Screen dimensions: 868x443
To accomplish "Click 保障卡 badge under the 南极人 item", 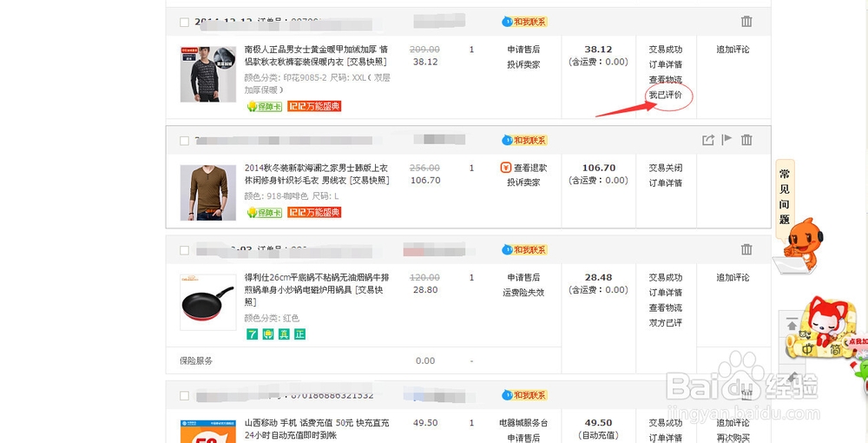I will (x=265, y=106).
